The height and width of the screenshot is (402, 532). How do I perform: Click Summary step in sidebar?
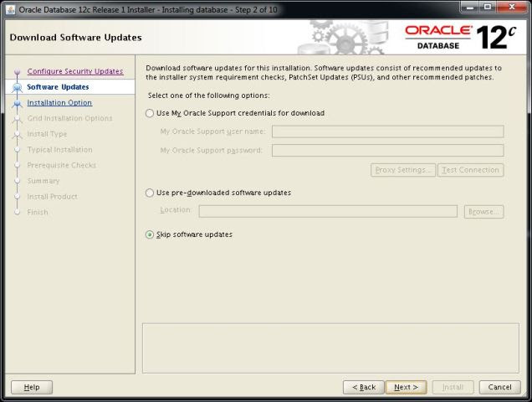[x=43, y=181]
